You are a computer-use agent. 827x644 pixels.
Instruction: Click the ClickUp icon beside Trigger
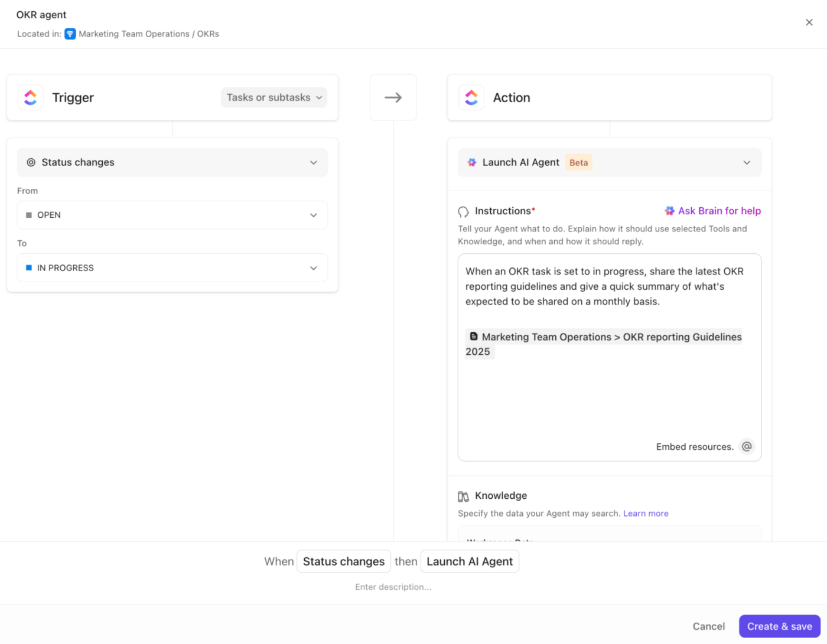click(30, 97)
